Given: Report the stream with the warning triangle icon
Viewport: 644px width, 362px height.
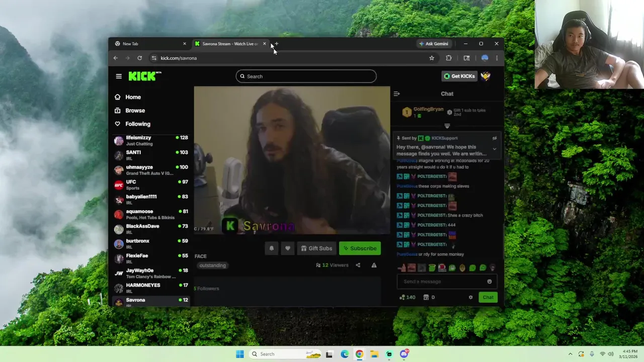Looking at the screenshot, I should point(374,265).
